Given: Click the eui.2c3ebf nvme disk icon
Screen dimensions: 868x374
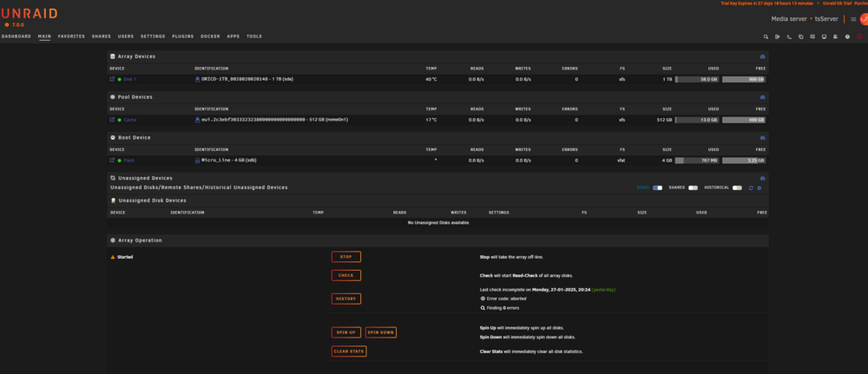Looking at the screenshot, I should pyautogui.click(x=197, y=120).
